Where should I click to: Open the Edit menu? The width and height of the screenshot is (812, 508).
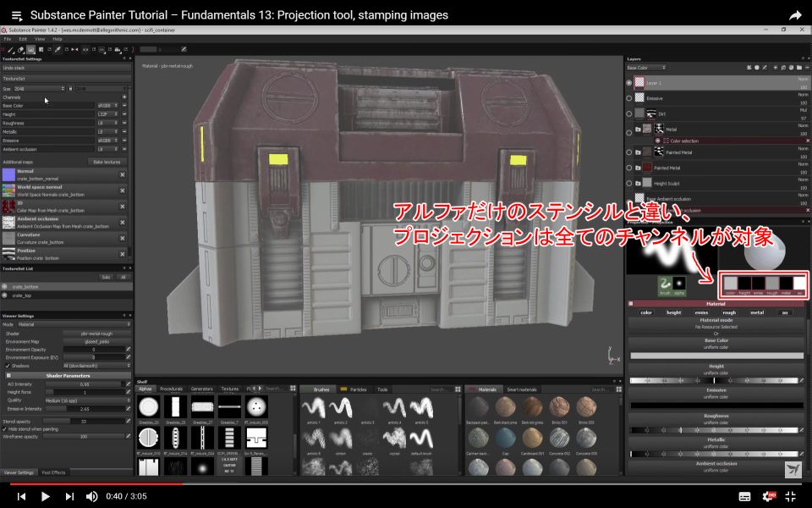(23, 39)
